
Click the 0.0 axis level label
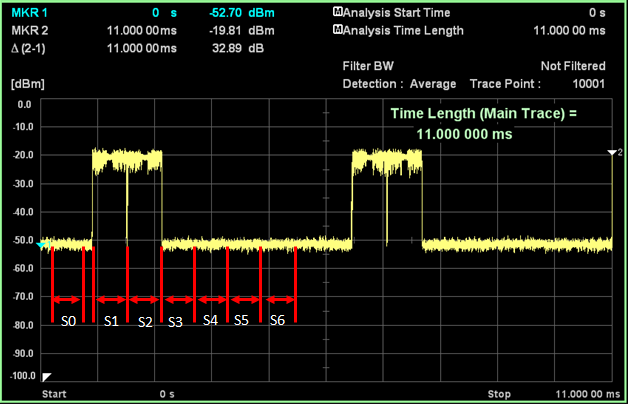[24, 105]
